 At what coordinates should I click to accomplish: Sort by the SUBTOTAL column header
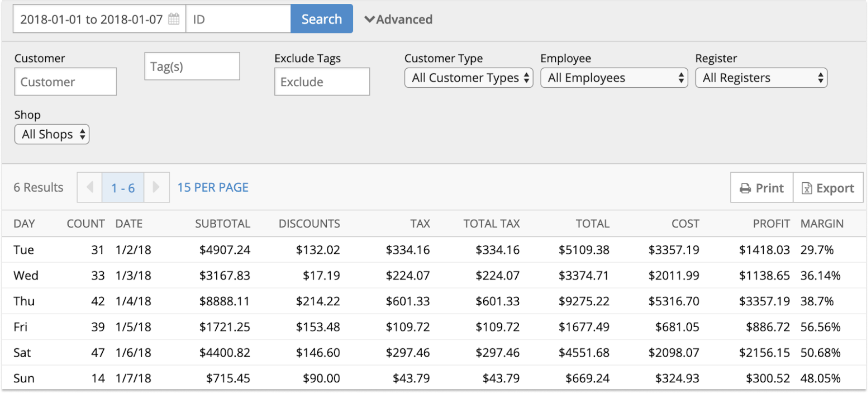point(223,224)
